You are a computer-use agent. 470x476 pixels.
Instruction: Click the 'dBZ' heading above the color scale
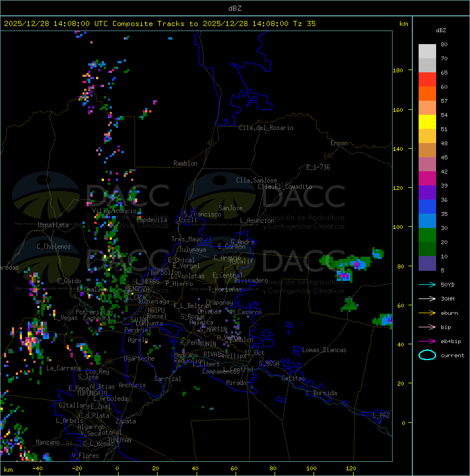click(441, 31)
